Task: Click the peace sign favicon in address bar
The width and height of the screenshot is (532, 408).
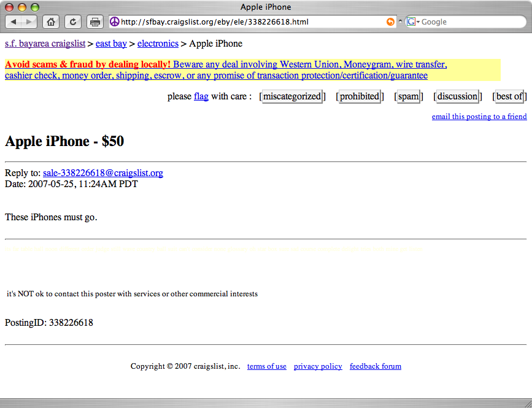Action: [x=115, y=21]
